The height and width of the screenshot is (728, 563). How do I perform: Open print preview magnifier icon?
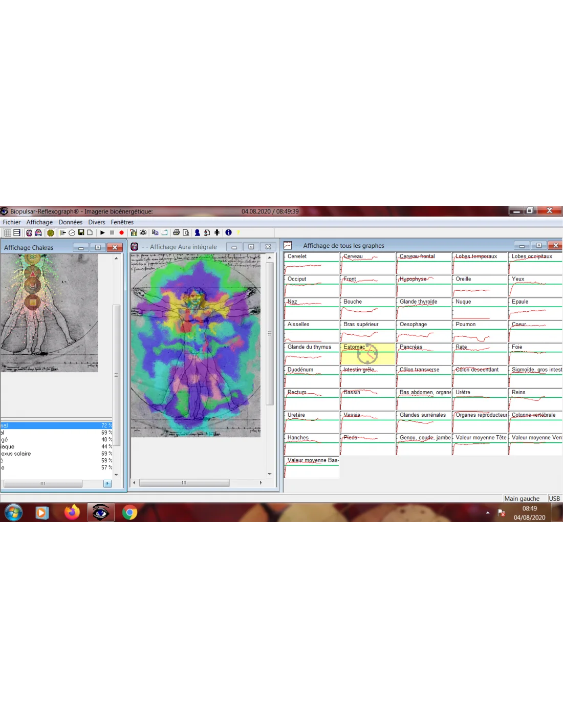coord(186,232)
